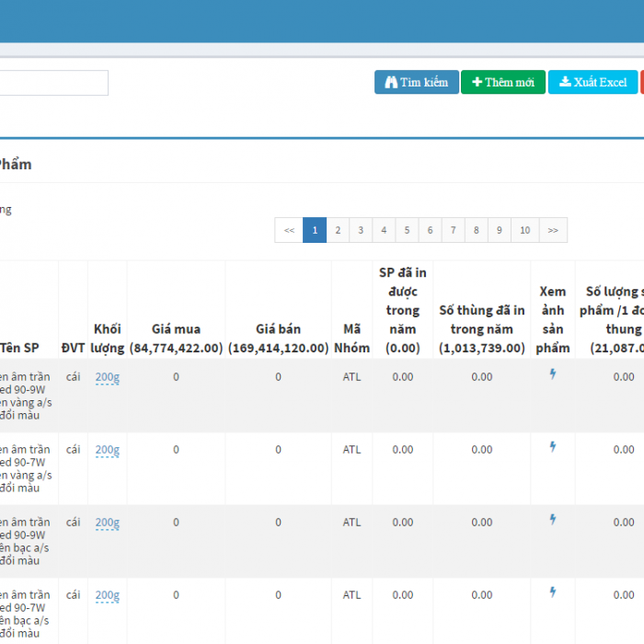Click the Tìm kiếm search button
This screenshot has height=644, width=644.
tap(416, 82)
